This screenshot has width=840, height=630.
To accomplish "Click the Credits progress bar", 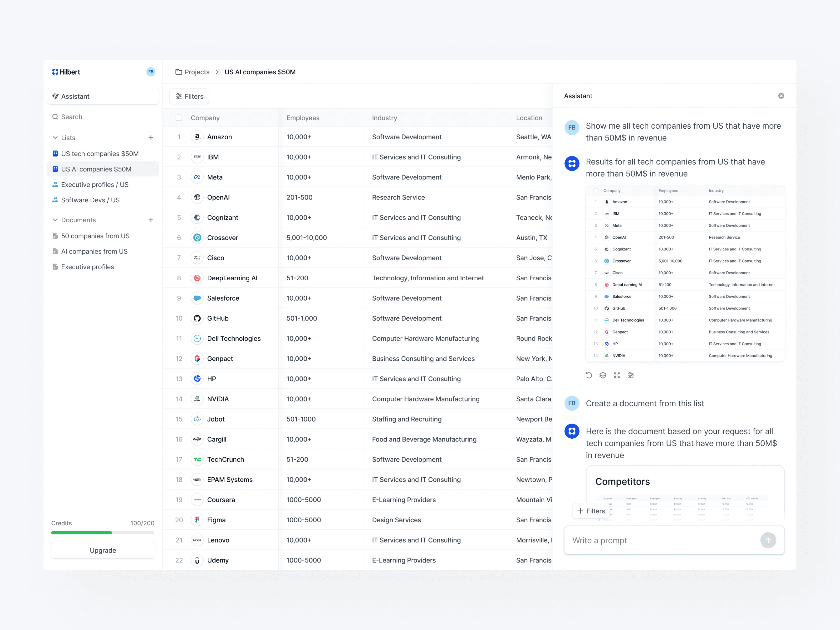I will pyautogui.click(x=103, y=532).
